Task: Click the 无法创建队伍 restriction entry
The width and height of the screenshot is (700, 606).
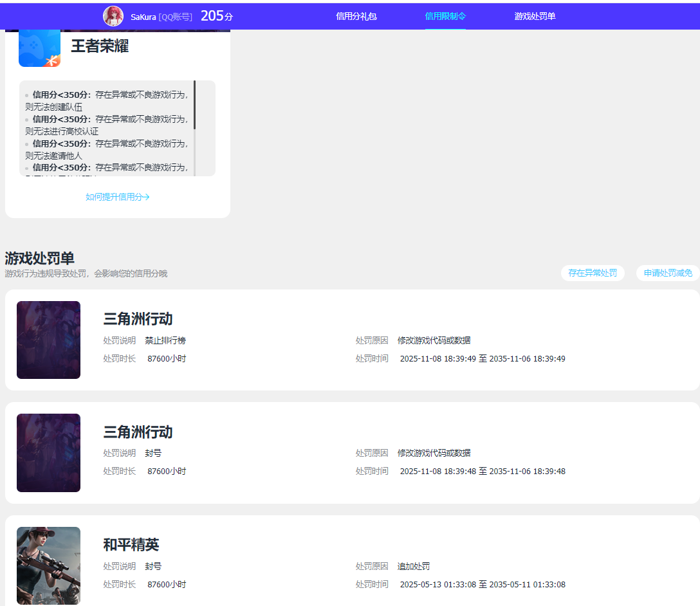Action: 107,101
